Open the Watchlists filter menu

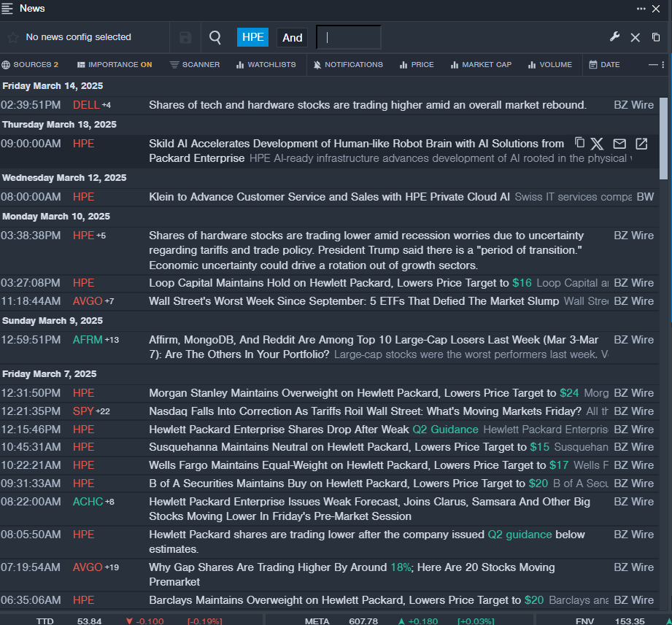pyautogui.click(x=266, y=65)
